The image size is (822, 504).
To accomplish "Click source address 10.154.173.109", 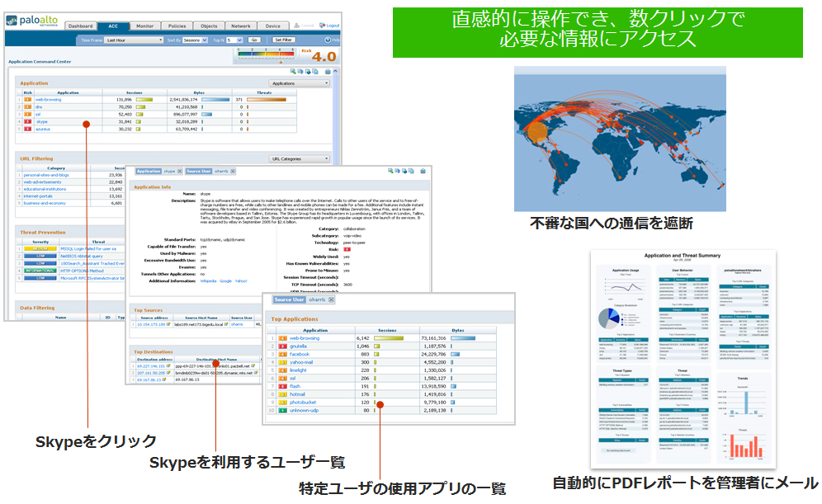I will [x=151, y=325].
